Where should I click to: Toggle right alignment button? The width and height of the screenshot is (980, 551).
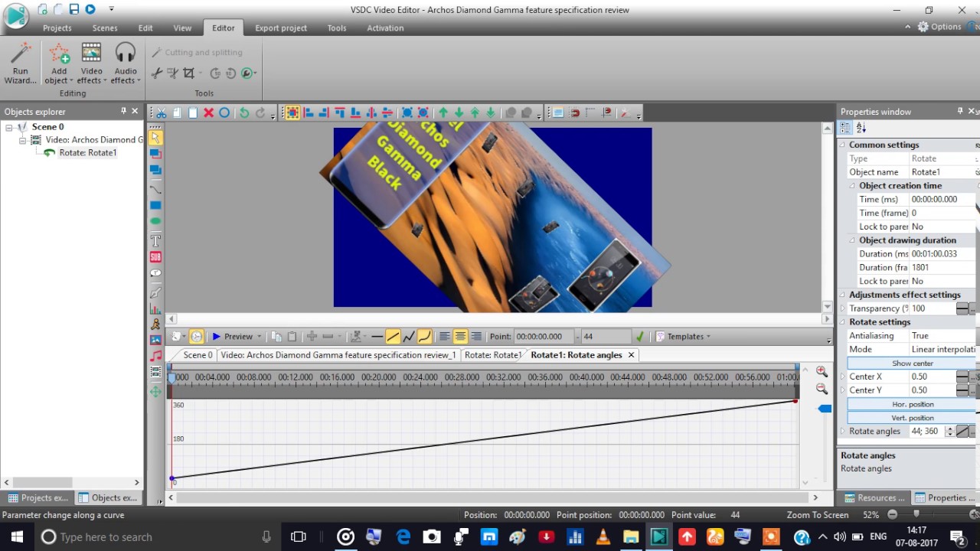point(476,337)
